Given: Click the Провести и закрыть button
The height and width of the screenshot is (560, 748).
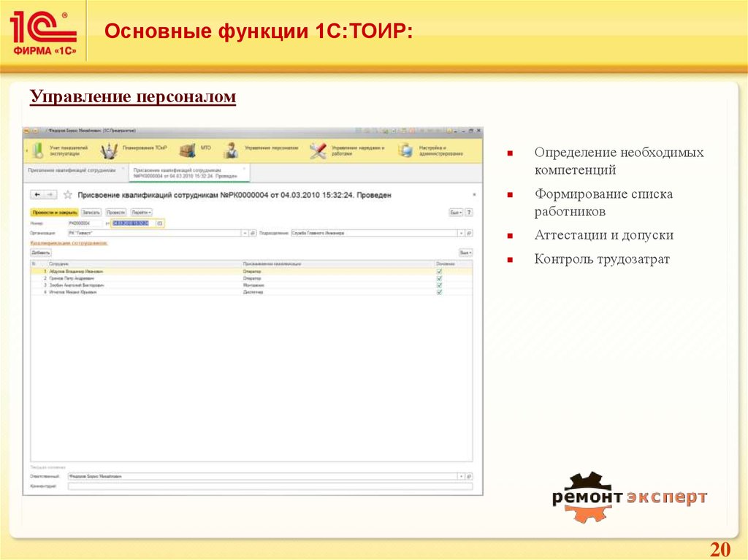Looking at the screenshot, I should tap(55, 212).
